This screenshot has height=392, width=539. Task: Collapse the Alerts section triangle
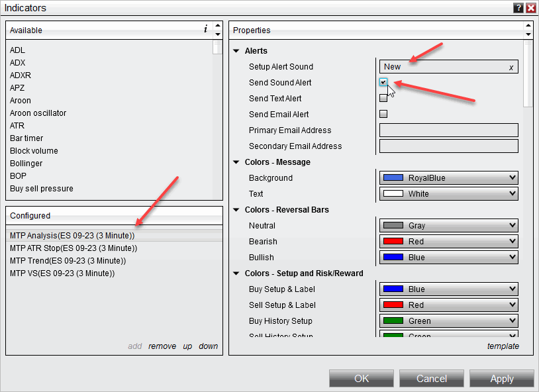coord(237,51)
